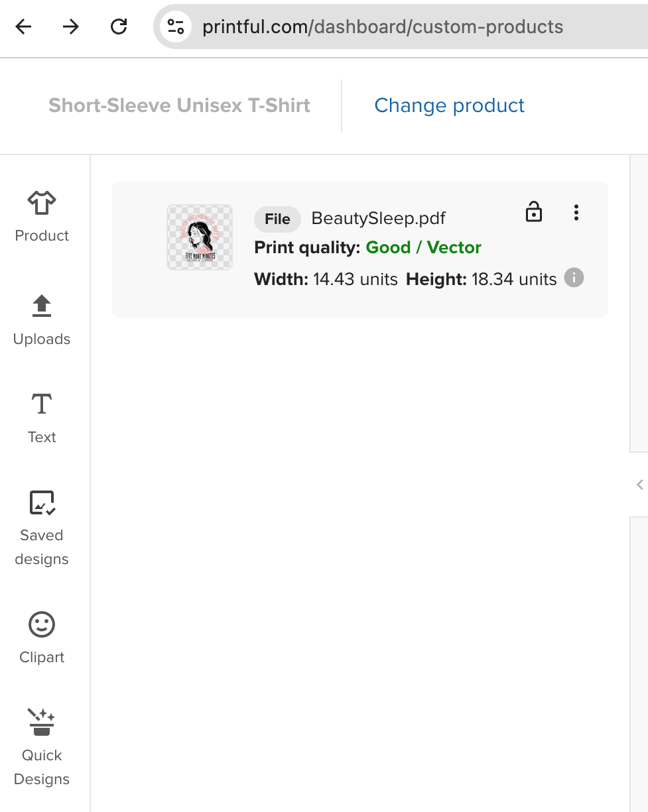Click the Change product link
The width and height of the screenshot is (648, 812).
coord(450,105)
